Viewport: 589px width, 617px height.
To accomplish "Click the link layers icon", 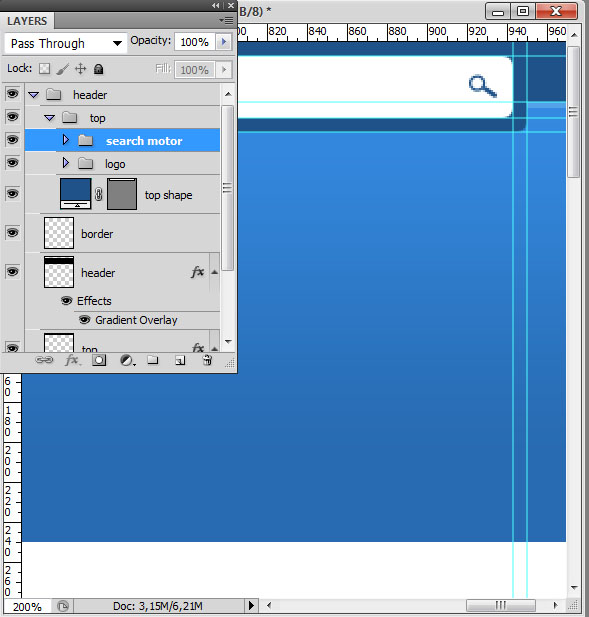I will (x=44, y=360).
